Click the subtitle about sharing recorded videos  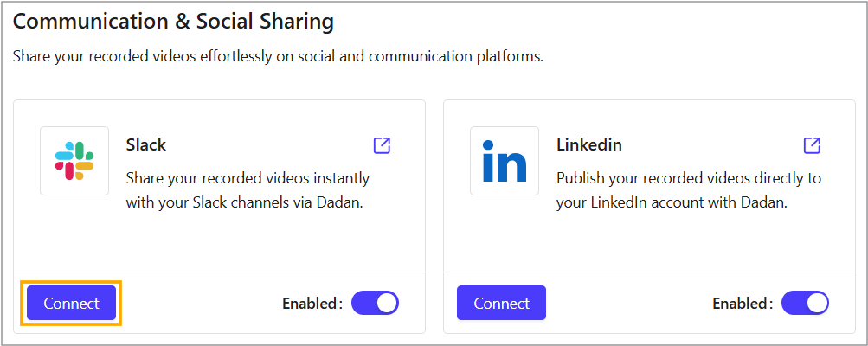[277, 57]
